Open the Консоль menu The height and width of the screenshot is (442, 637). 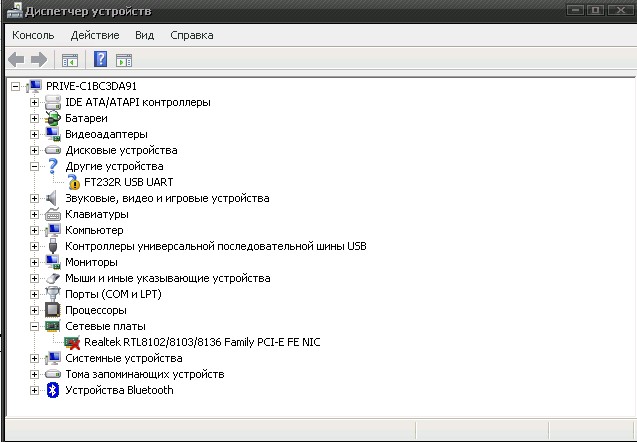pos(33,35)
